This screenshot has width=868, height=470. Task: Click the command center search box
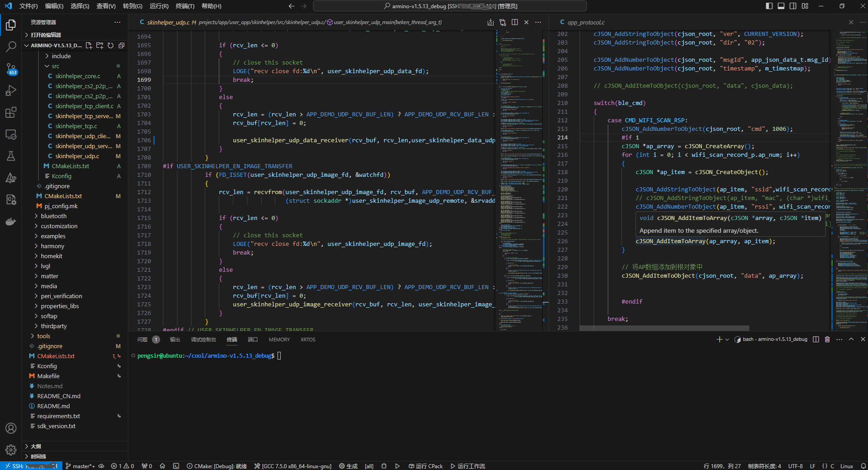point(450,6)
